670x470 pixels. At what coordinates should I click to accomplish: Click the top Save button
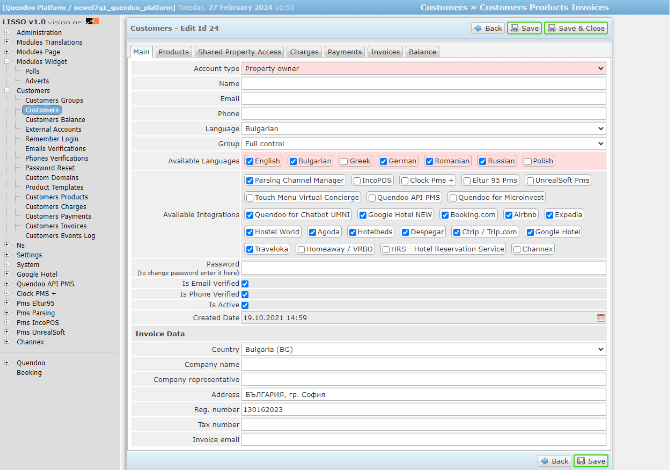[x=525, y=28]
